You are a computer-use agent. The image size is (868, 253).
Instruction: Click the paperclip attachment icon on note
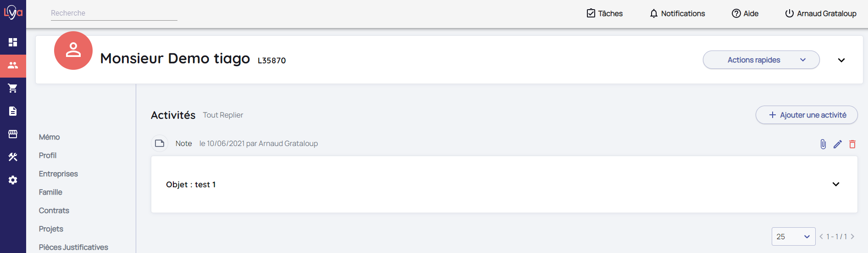click(x=823, y=144)
